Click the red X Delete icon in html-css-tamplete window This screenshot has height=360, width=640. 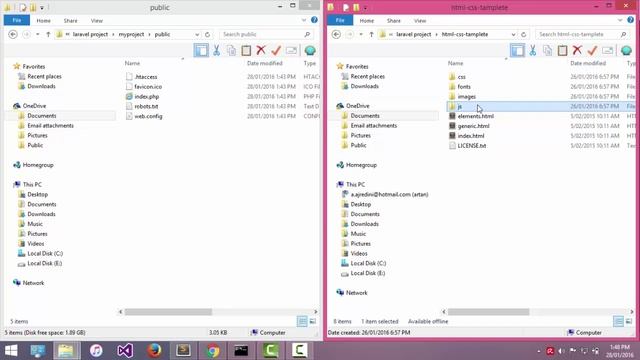(577, 51)
